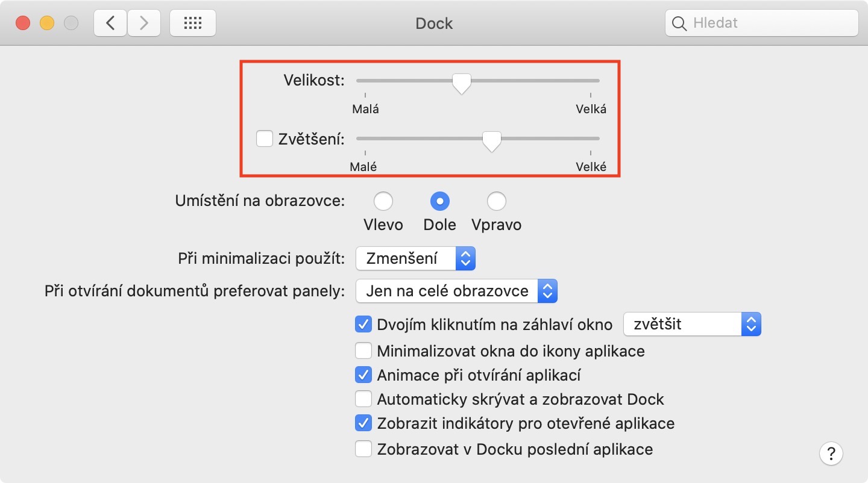Enable the Zvětšení checkbox
Viewport: 868px width, 483px height.
tap(265, 139)
